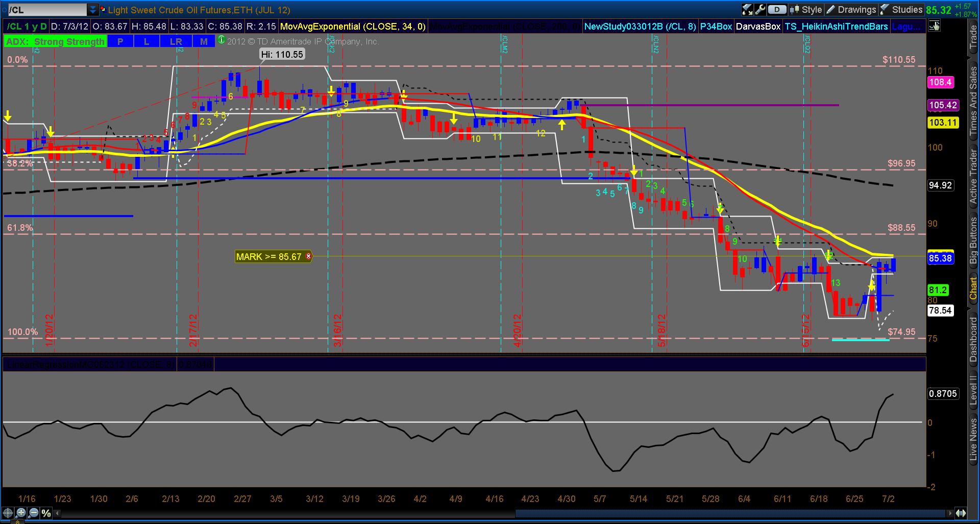Open the study flask quick-share icon
Image resolution: width=980 pixels, height=524 pixels.
(x=748, y=10)
